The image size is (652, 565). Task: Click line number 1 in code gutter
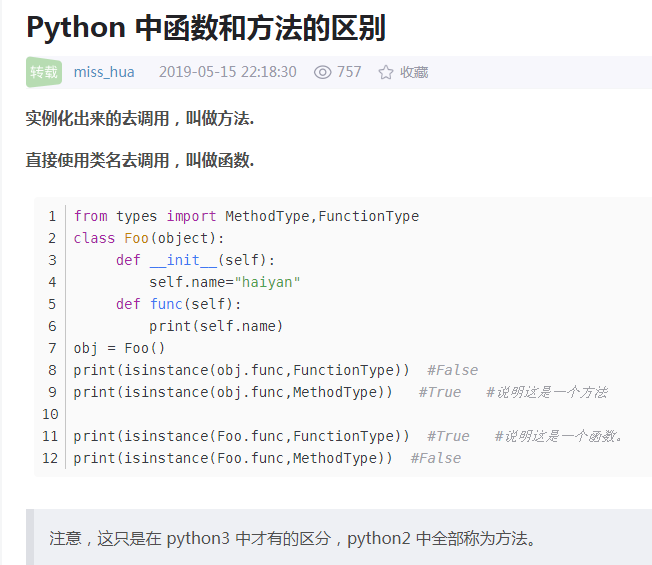click(52, 216)
